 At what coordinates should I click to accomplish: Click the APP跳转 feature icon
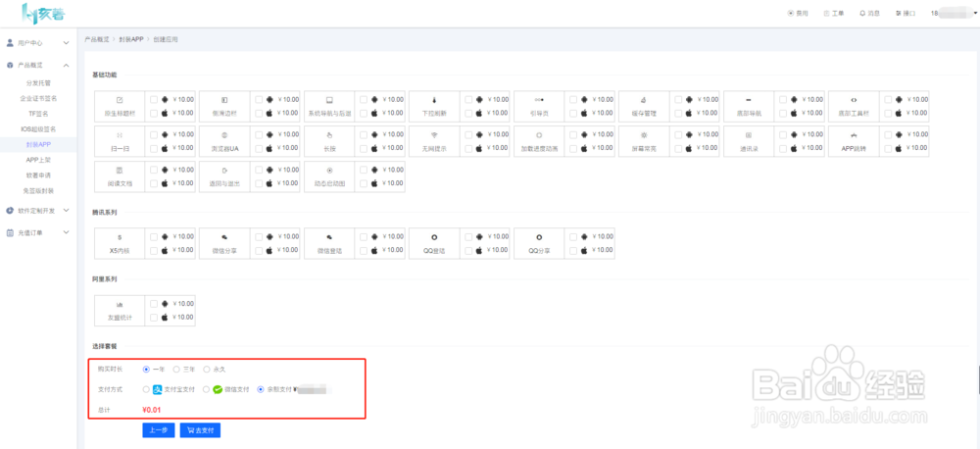click(x=854, y=135)
